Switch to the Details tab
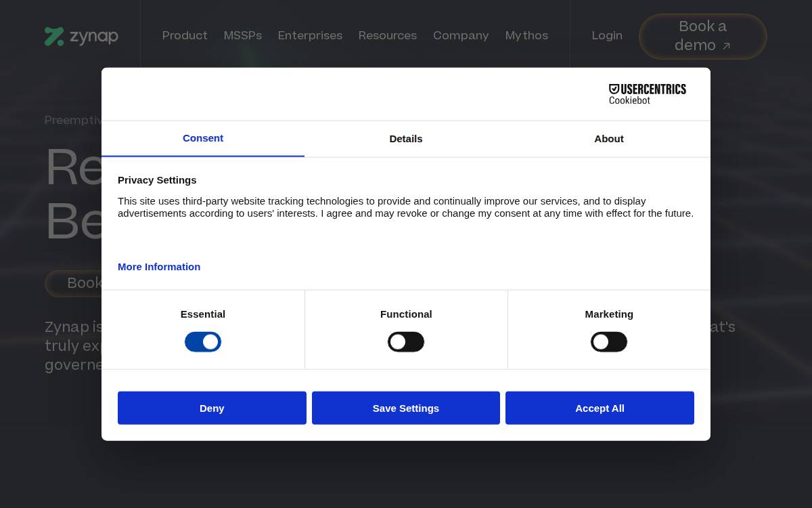Image resolution: width=812 pixels, height=508 pixels. (406, 139)
